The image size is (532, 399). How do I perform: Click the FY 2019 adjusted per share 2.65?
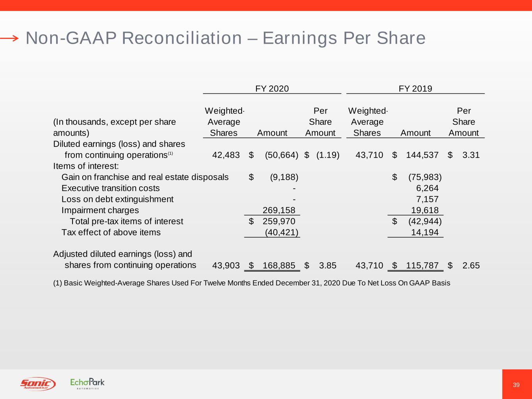click(x=471, y=266)
